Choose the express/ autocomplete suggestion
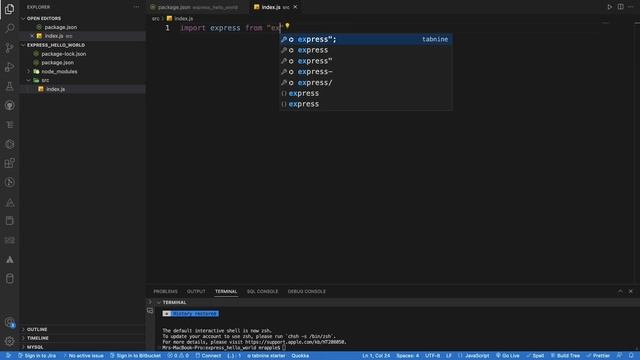The width and height of the screenshot is (640, 360). (x=366, y=82)
